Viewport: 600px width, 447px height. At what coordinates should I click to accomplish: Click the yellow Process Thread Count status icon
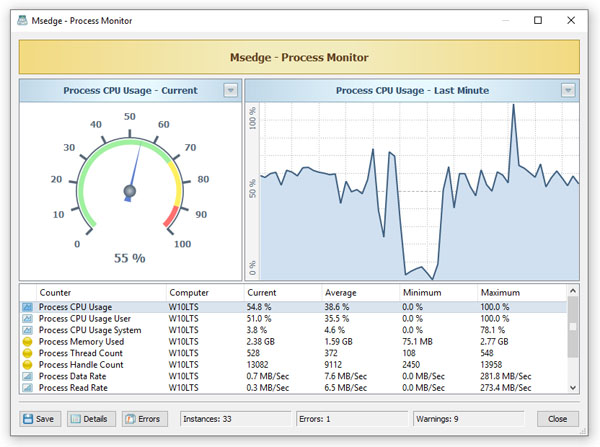[28, 353]
